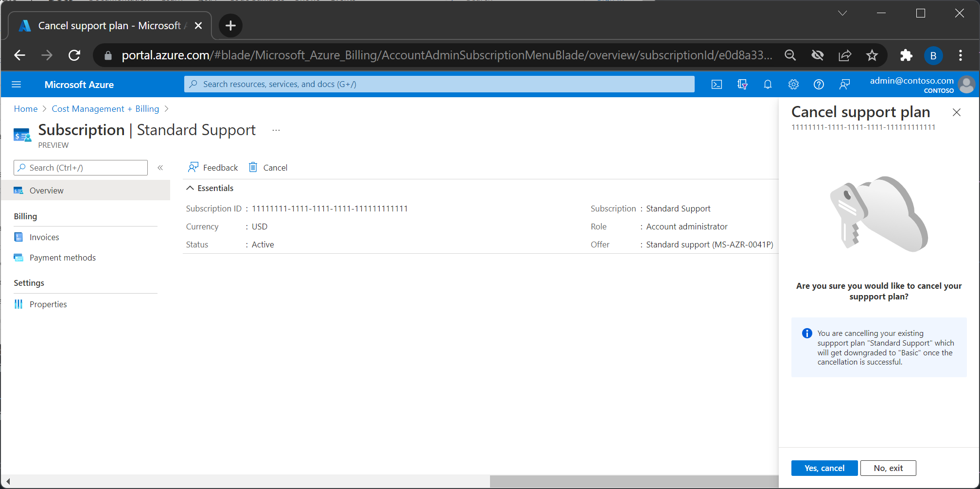
Task: Open the Azure portal hamburger menu
Action: point(16,85)
